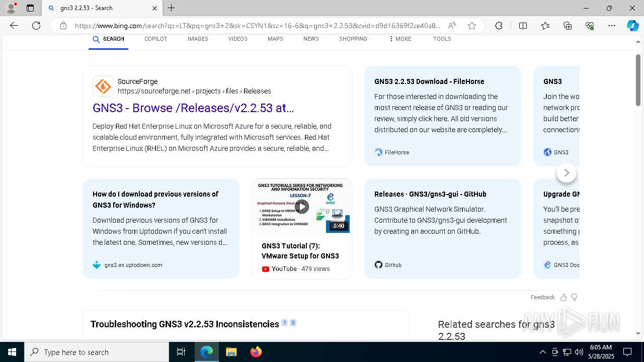Screen dimensions: 644x362
Task: Click the thumbs up feedback icon
Action: click(563, 297)
